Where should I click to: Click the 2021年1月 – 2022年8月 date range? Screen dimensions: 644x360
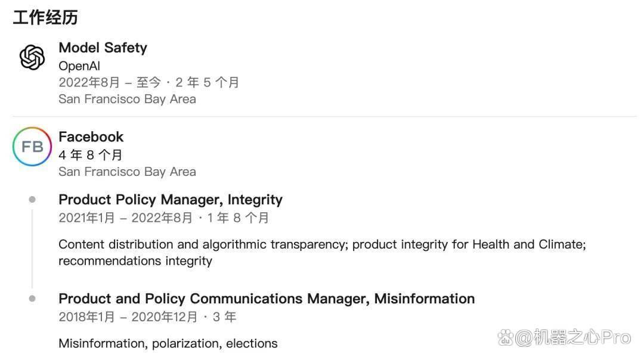tap(125, 218)
